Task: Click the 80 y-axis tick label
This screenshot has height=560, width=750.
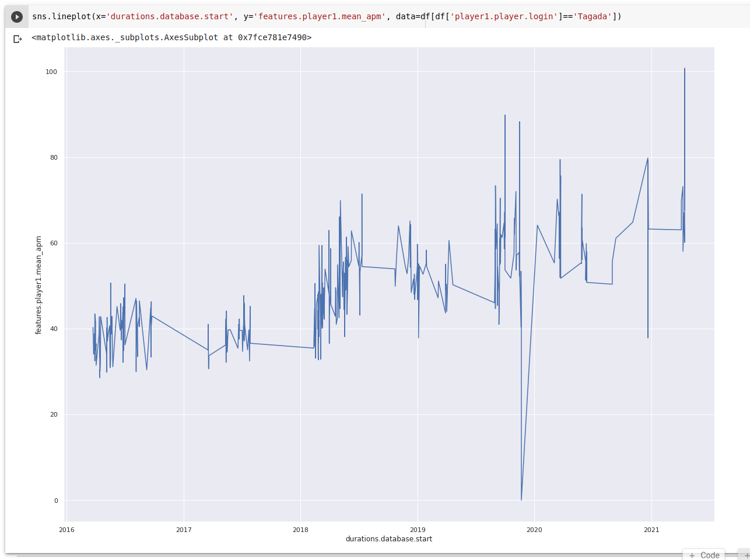Action: pos(54,157)
